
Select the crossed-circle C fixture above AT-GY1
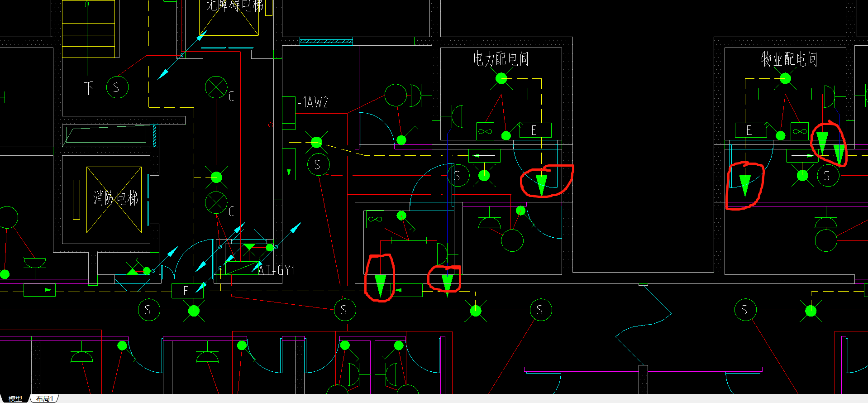coord(216,203)
